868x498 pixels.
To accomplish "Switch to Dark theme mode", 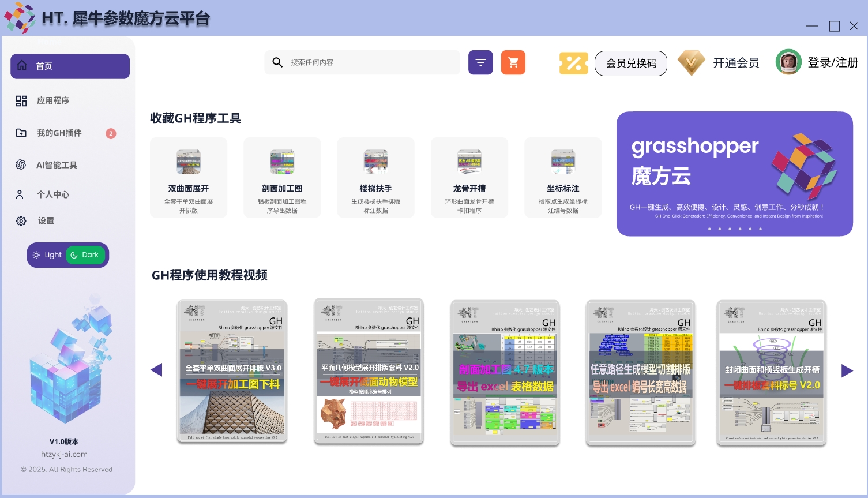I will coord(85,255).
